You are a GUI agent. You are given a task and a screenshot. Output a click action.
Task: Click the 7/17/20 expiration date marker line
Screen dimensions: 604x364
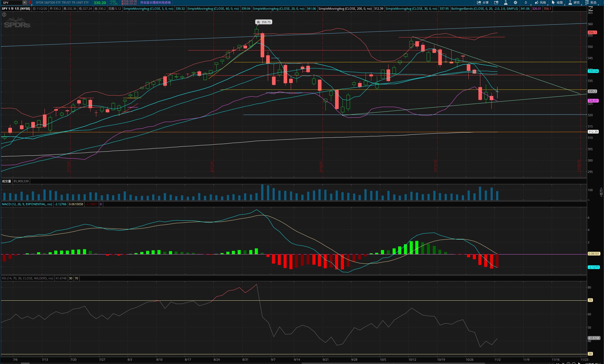pyautogui.click(x=71, y=94)
